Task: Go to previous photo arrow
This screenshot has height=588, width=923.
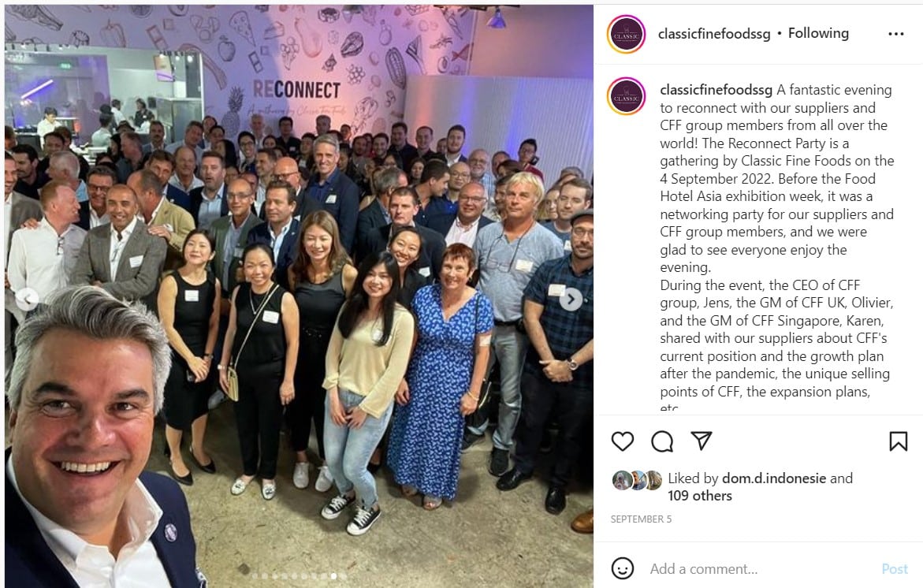Action: tap(27, 300)
